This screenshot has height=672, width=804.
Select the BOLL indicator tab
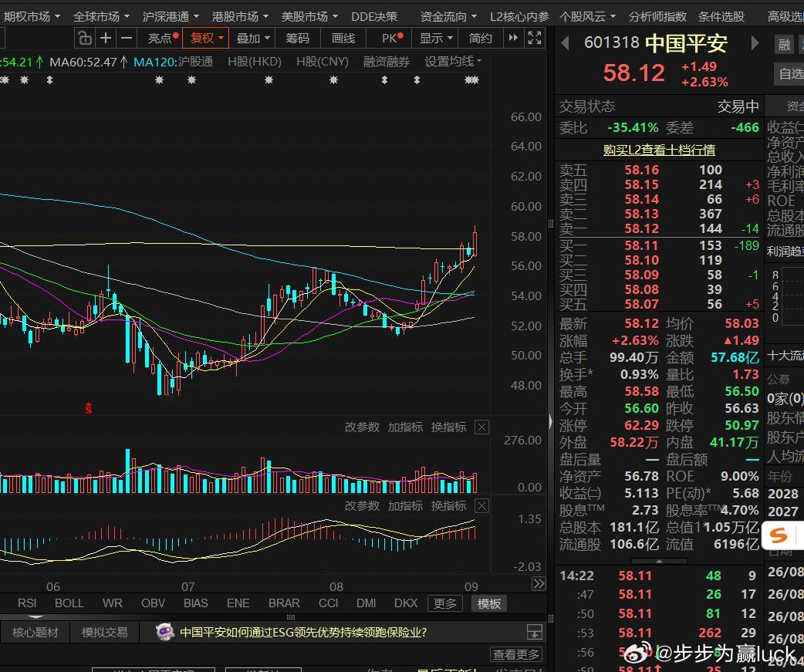coord(69,603)
